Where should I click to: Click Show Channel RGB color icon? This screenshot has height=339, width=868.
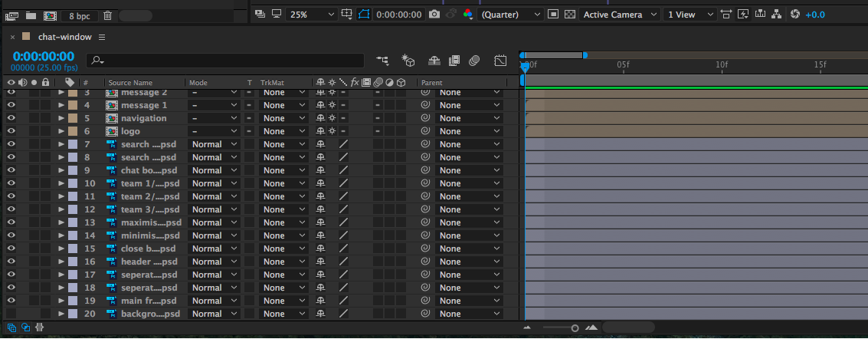pos(468,15)
